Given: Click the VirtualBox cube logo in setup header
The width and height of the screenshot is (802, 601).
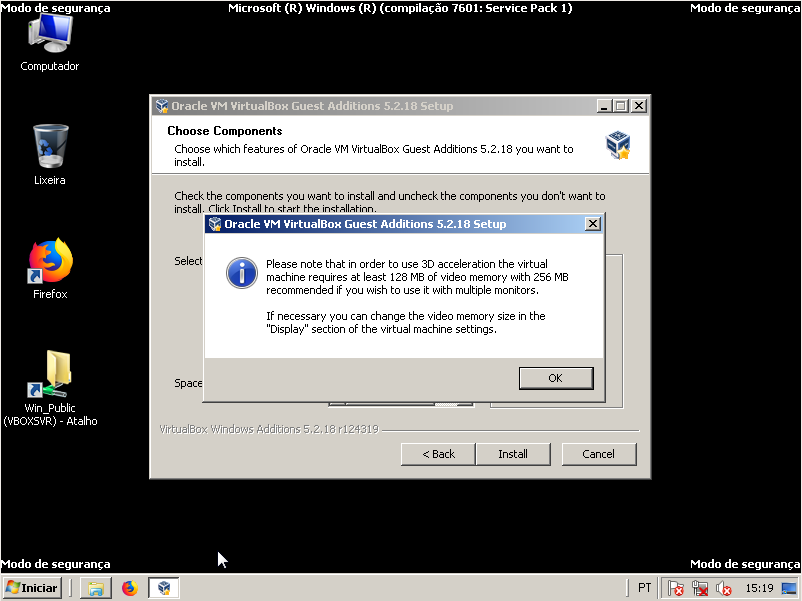Looking at the screenshot, I should 618,145.
